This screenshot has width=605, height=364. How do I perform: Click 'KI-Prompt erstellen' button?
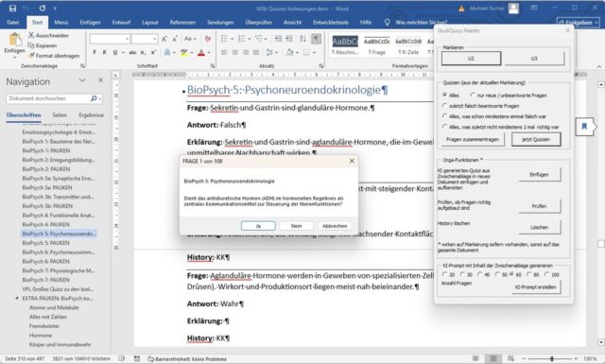[x=536, y=286]
